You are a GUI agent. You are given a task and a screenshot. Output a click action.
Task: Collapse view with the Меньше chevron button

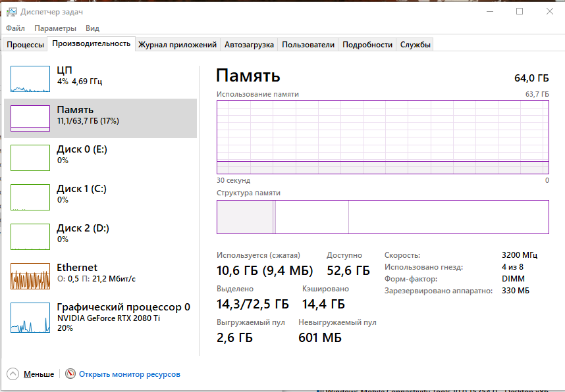(x=13, y=374)
